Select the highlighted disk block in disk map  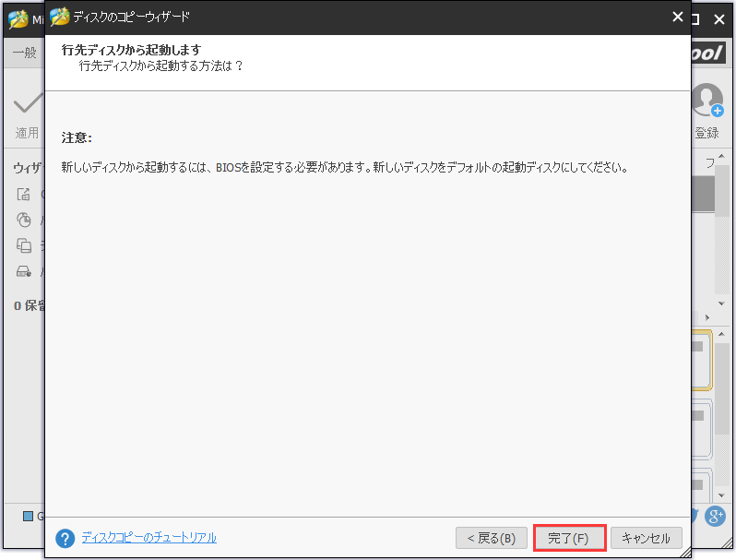(x=701, y=360)
